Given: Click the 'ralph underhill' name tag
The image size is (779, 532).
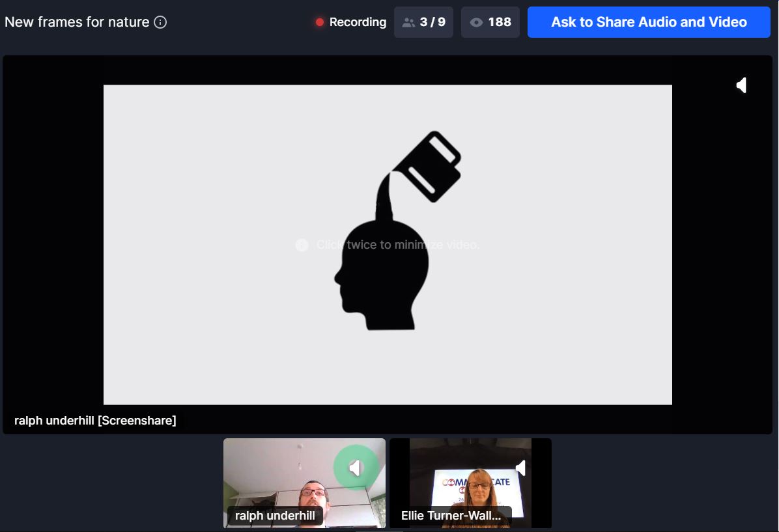Looking at the screenshot, I should click(x=275, y=516).
